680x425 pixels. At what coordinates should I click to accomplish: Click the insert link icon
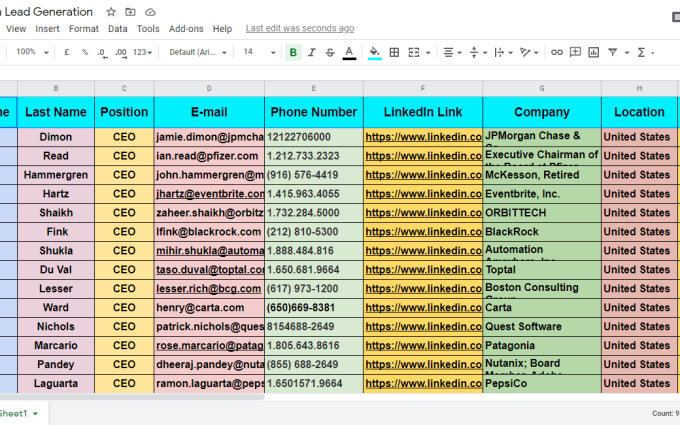tap(557, 52)
